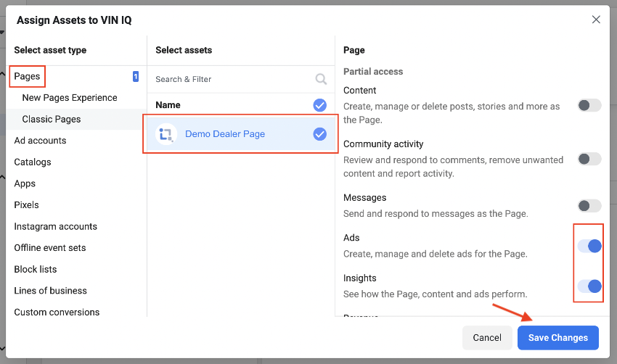
Task: Choose Apps asset type
Action: tap(25, 183)
